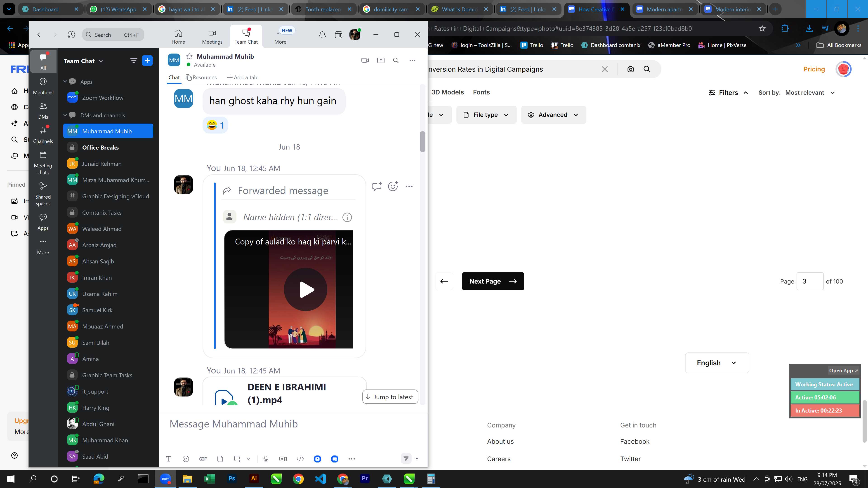Select Channels in Zoom left rail
Viewport: 868px width, 488px height.
pyautogui.click(x=43, y=135)
